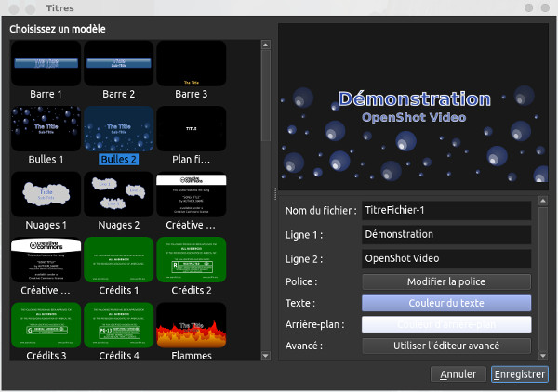This screenshot has width=558, height=392.
Task: Choose the Crédits 3 template
Action: tap(44, 325)
